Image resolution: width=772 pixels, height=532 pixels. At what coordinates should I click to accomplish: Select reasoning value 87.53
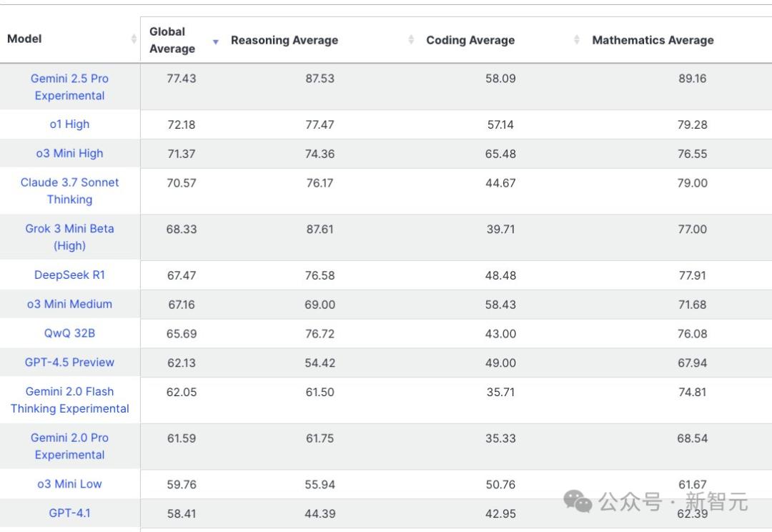320,79
